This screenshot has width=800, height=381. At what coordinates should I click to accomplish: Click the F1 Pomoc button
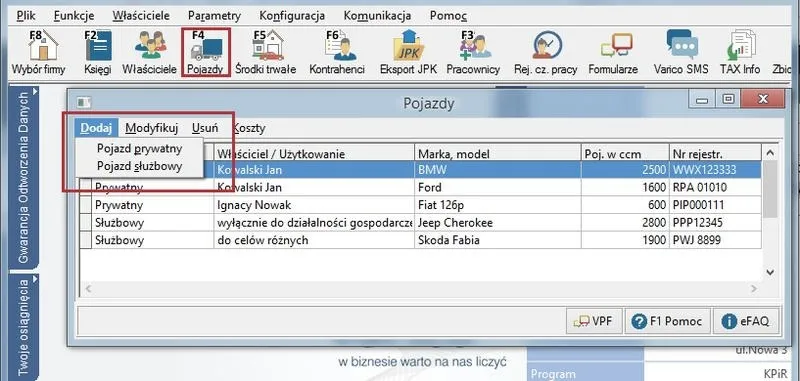[667, 321]
